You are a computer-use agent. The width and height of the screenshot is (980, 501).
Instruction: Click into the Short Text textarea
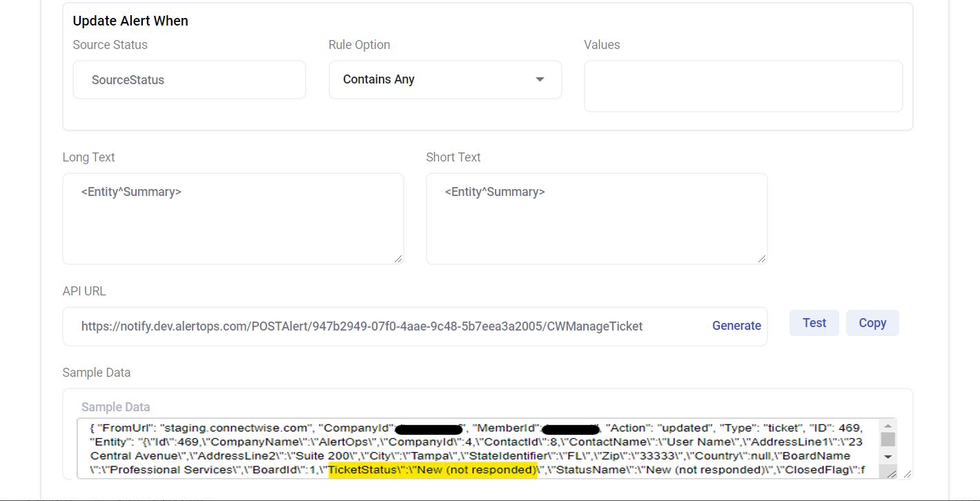tap(596, 219)
